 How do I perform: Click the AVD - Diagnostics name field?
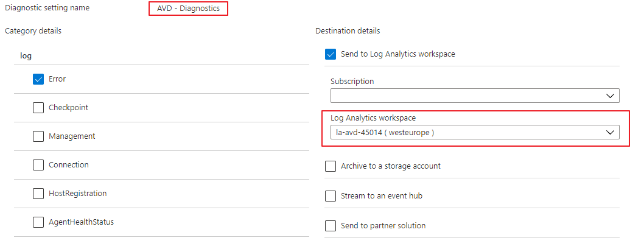tap(188, 9)
